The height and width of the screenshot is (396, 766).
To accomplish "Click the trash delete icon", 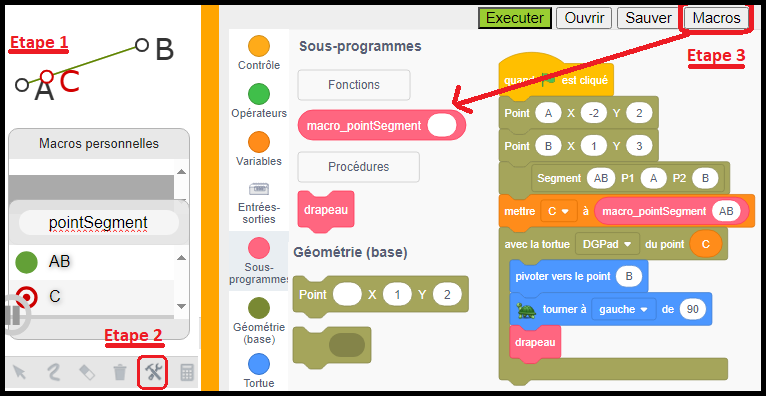I will click(120, 374).
